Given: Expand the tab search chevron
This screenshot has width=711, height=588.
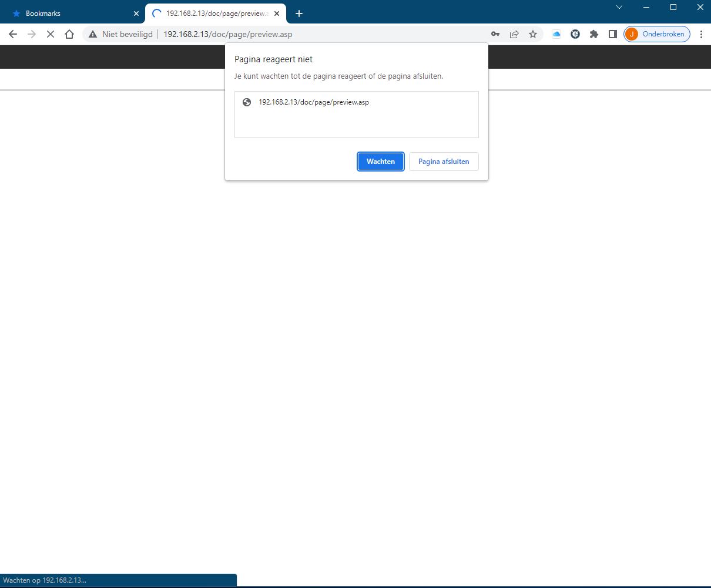Looking at the screenshot, I should (x=619, y=7).
